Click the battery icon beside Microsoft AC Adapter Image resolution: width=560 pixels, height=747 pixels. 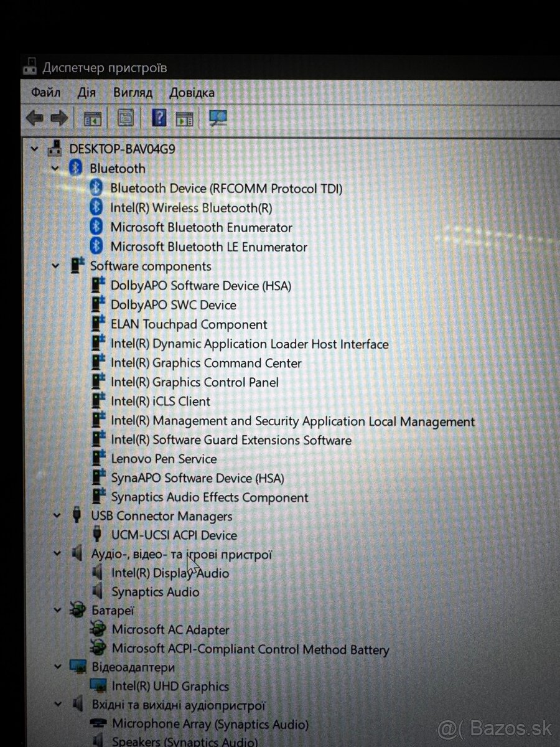pos(98,629)
